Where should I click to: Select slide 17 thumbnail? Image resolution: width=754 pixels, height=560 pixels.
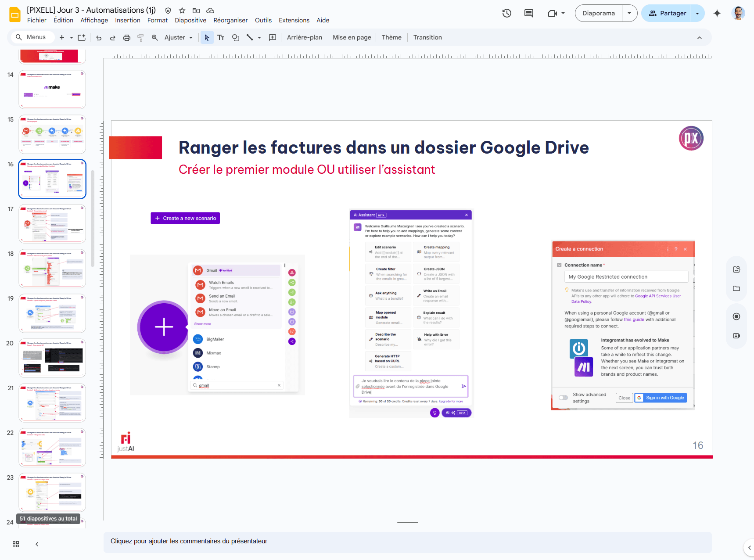[52, 224]
